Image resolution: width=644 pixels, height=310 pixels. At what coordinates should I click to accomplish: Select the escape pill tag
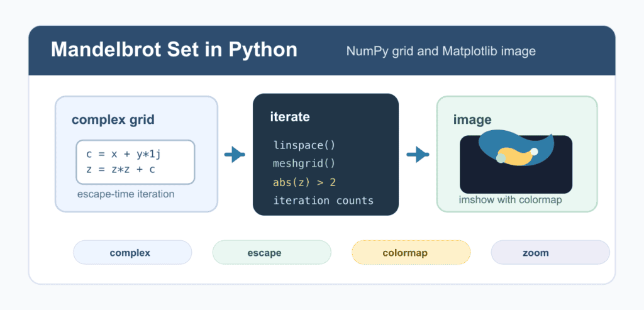272,253
